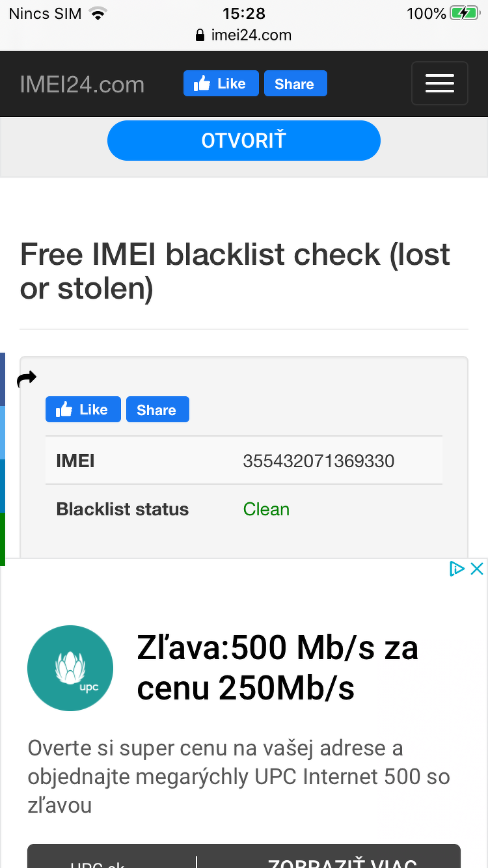The width and height of the screenshot is (488, 868).
Task: Click the green Clean blacklist status
Action: [x=266, y=509]
